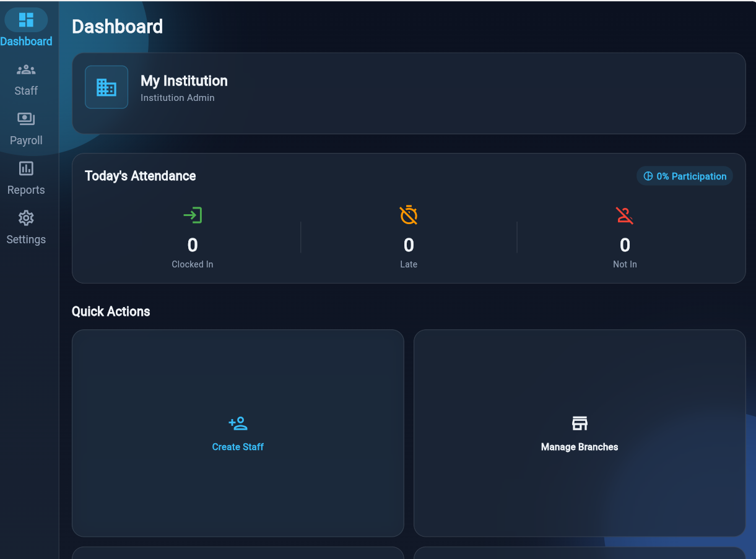Click the Clocked In count of zero
This screenshot has height=559, width=756.
click(192, 245)
